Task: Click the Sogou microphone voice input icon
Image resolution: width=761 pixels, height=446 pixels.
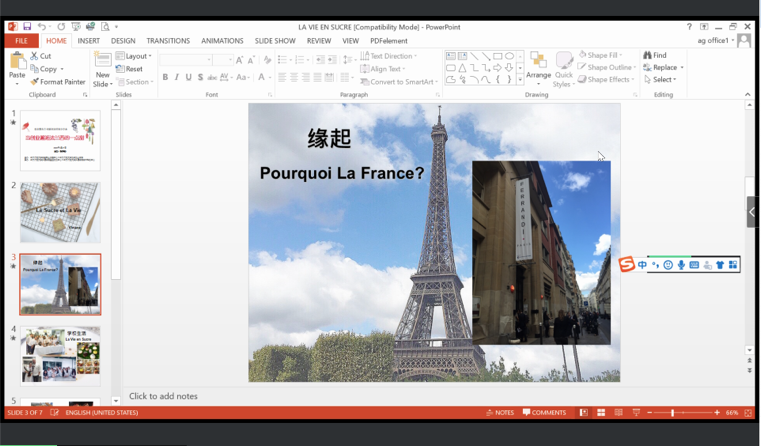Action: point(681,265)
